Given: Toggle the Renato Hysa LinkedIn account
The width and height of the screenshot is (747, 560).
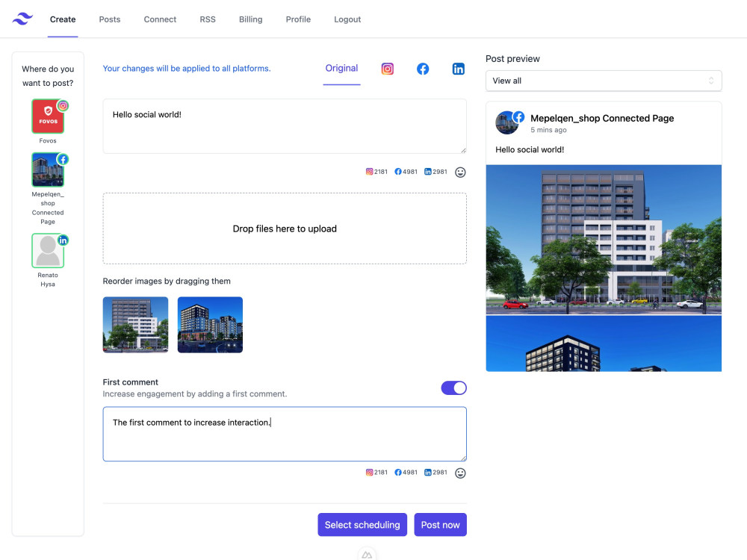Looking at the screenshot, I should point(48,250).
